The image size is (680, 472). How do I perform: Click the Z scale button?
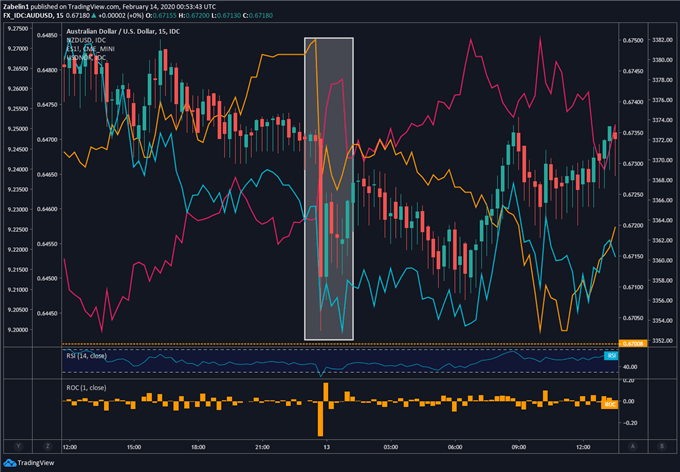47,446
